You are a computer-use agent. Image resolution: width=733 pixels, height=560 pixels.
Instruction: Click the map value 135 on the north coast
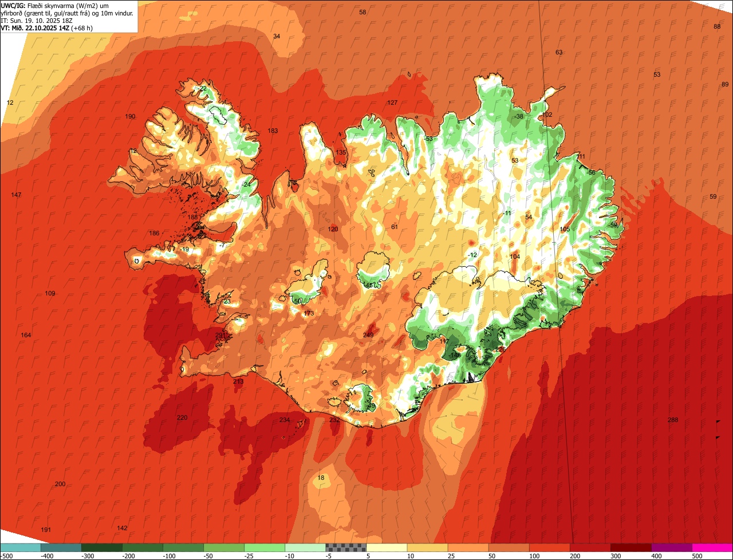coord(341,152)
